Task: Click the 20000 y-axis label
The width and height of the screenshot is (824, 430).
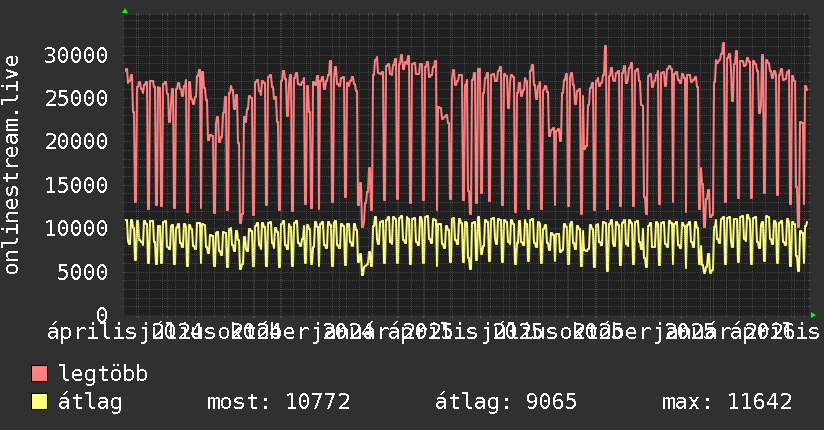Action: 76,141
